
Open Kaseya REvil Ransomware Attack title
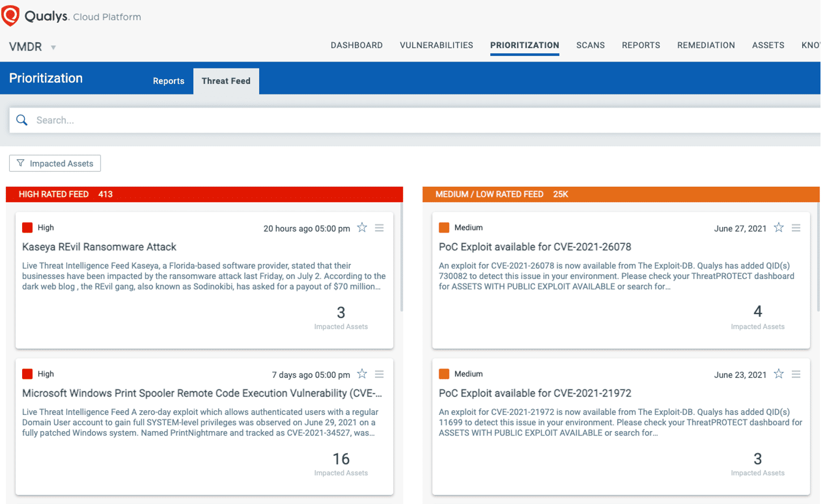click(99, 247)
